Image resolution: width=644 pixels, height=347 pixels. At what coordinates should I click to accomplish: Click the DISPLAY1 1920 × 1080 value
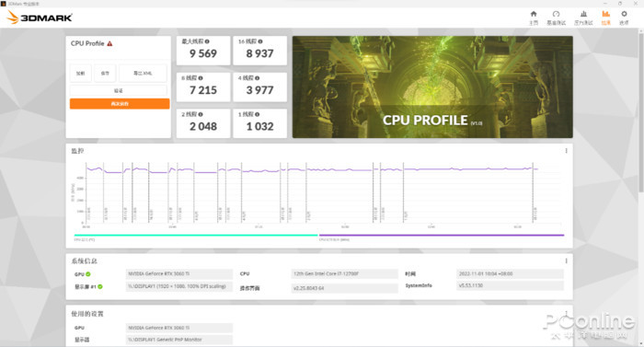(x=179, y=286)
